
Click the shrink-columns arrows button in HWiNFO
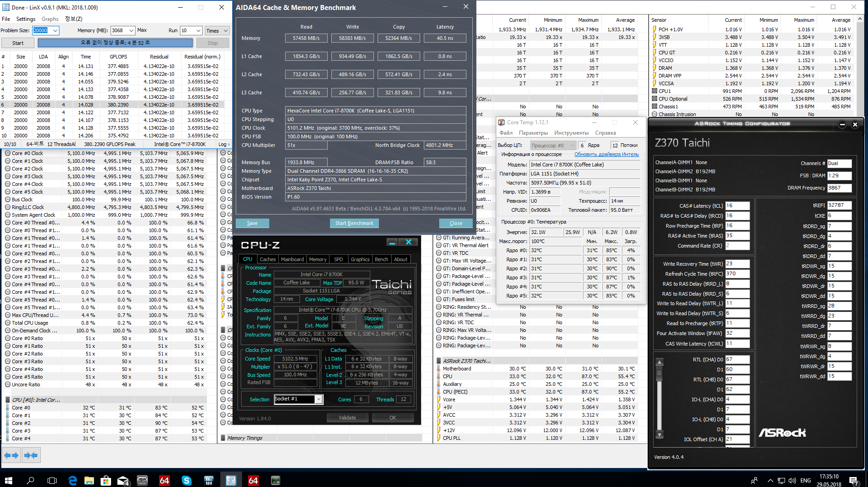pos(31,455)
